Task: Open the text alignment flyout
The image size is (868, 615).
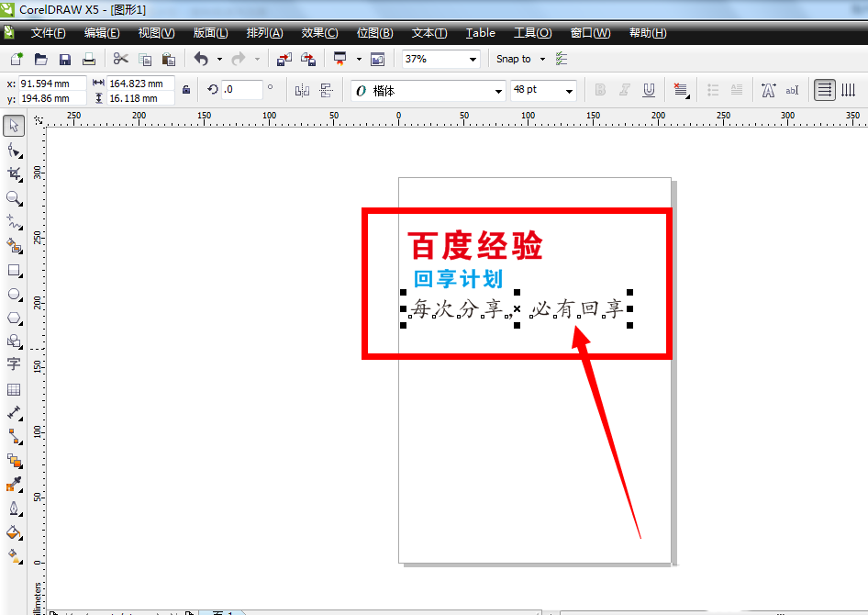Action: click(681, 90)
